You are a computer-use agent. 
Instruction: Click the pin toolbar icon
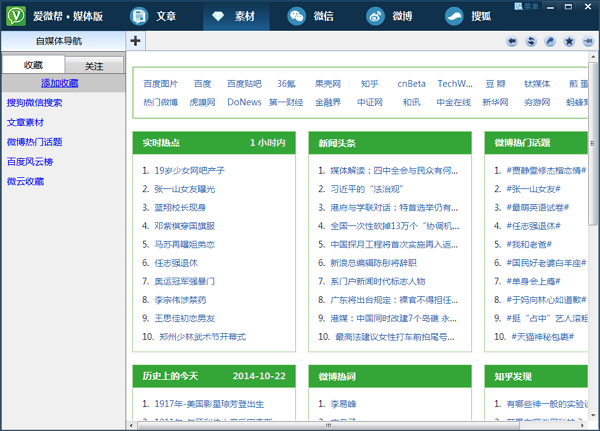(588, 41)
